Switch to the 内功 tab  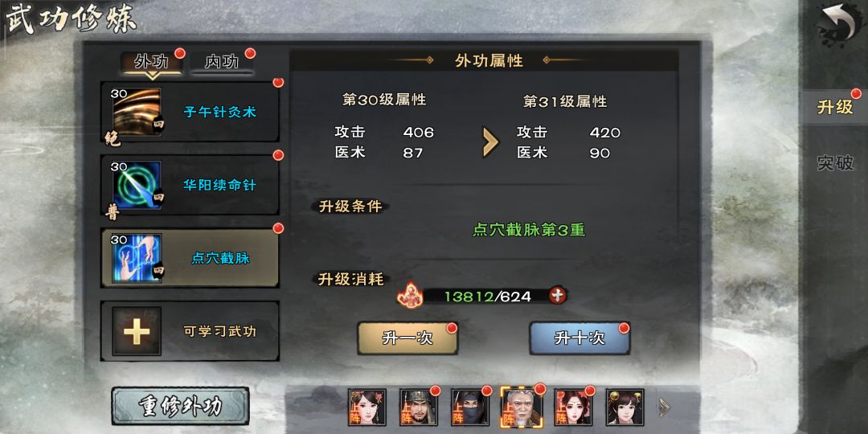222,63
